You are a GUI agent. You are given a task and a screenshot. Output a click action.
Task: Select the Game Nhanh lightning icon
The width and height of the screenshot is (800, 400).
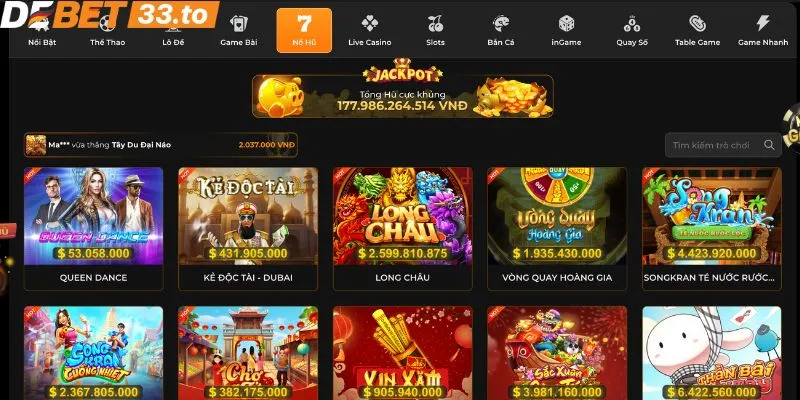(x=763, y=23)
